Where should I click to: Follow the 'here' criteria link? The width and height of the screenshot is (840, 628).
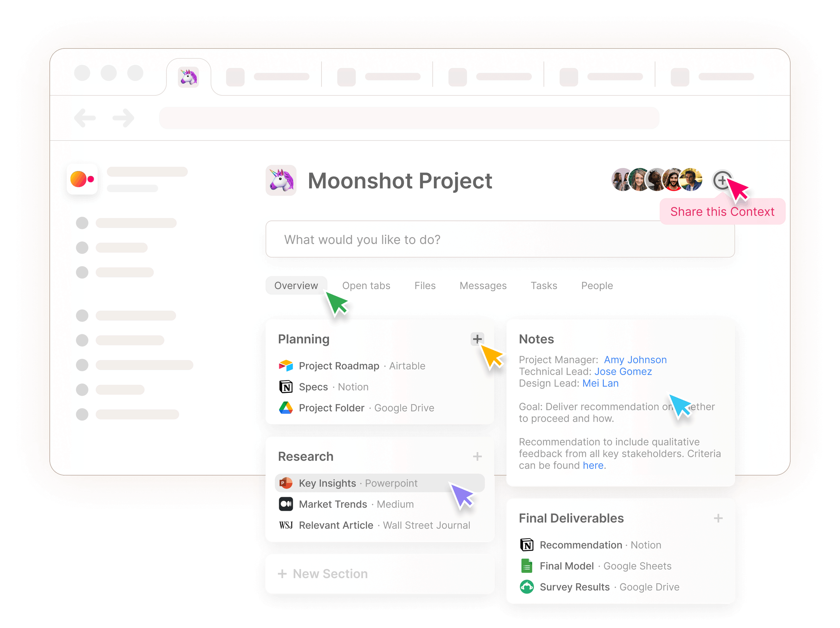coord(593,465)
